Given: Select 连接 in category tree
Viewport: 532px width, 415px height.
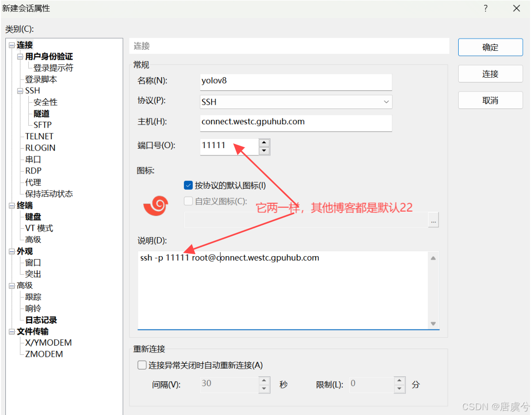Looking at the screenshot, I should coord(25,45).
